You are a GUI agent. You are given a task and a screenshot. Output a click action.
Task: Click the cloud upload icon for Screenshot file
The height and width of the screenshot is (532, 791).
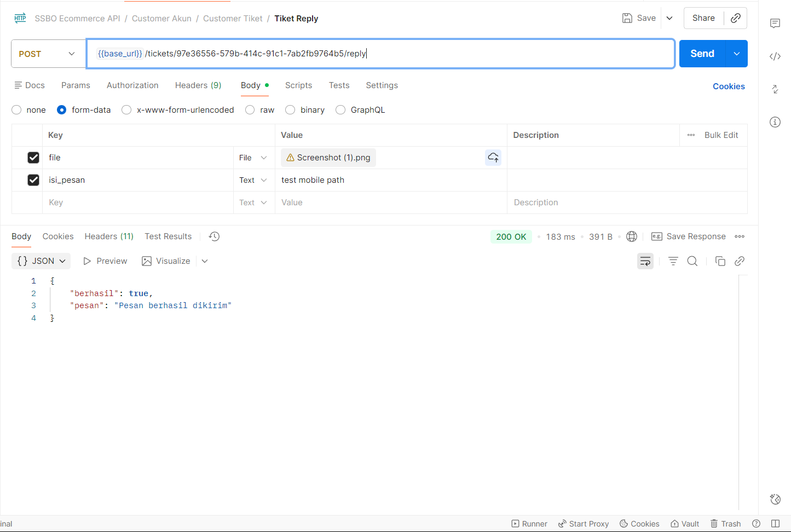pyautogui.click(x=493, y=158)
